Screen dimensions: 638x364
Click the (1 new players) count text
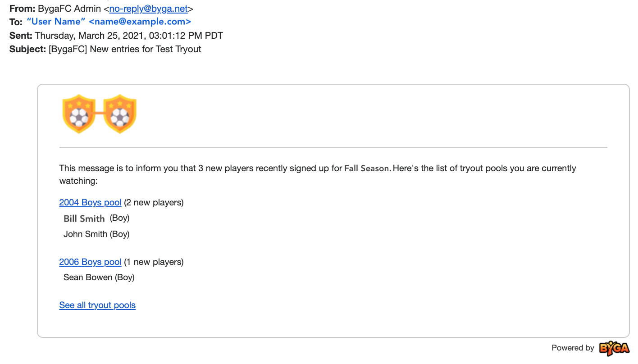point(154,262)
